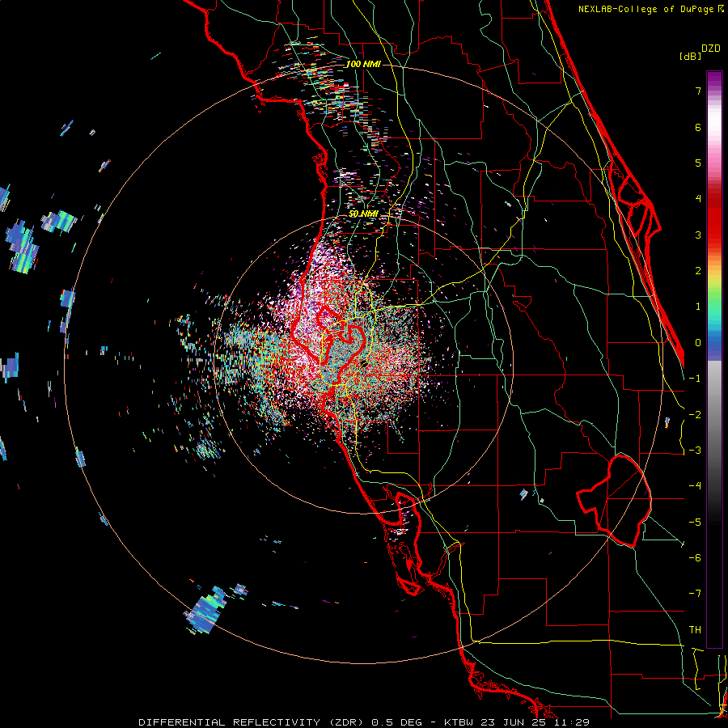Select the 50 NMI range ring label

(x=363, y=214)
